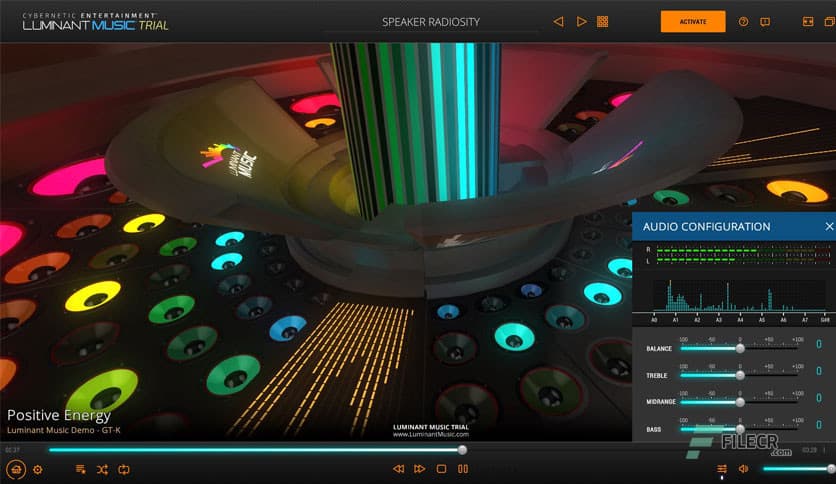Click the elapsed time readout
The height and width of the screenshot is (484, 836).
(12, 450)
